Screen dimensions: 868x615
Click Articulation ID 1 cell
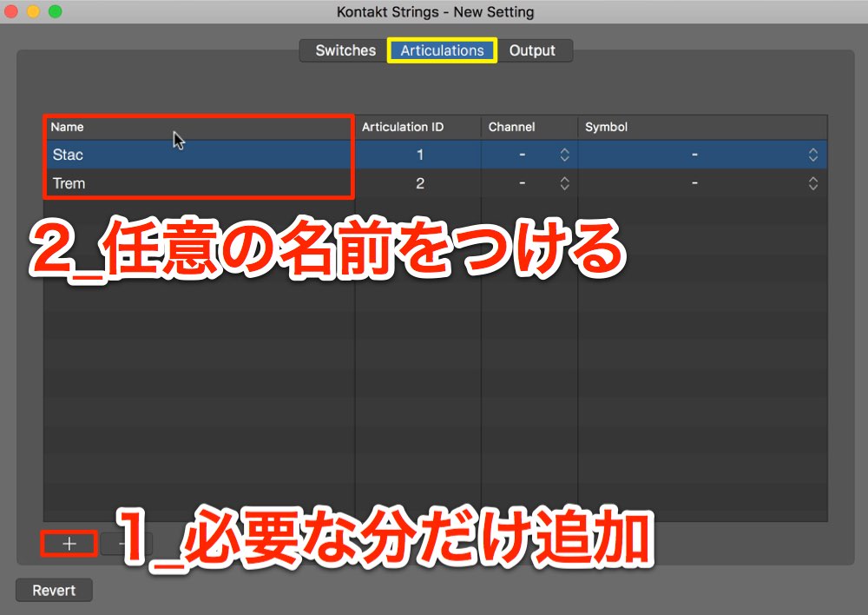click(x=418, y=155)
